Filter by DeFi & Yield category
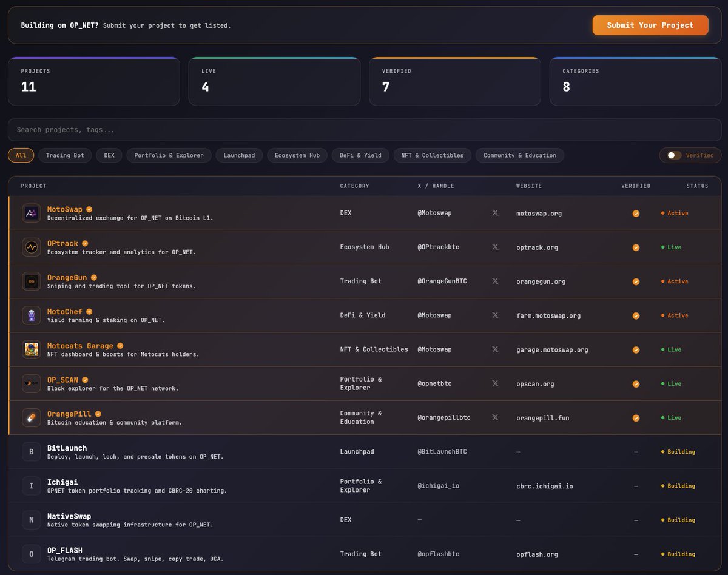The width and height of the screenshot is (728, 575). pyautogui.click(x=360, y=155)
